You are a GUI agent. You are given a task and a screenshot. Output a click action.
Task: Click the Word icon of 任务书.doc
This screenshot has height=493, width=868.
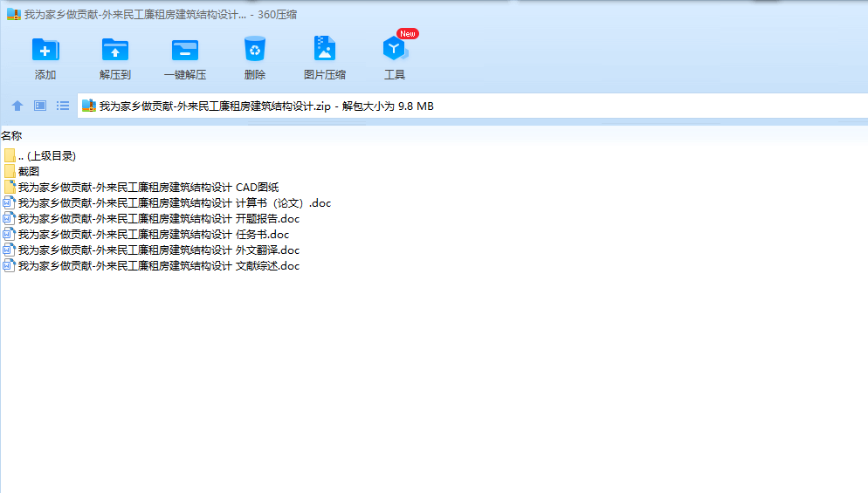9,234
